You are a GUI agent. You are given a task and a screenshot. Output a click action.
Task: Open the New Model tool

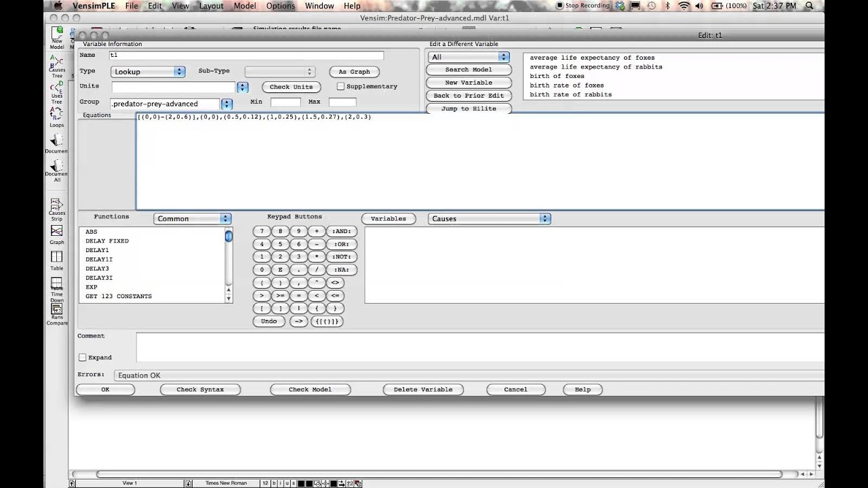(57, 37)
